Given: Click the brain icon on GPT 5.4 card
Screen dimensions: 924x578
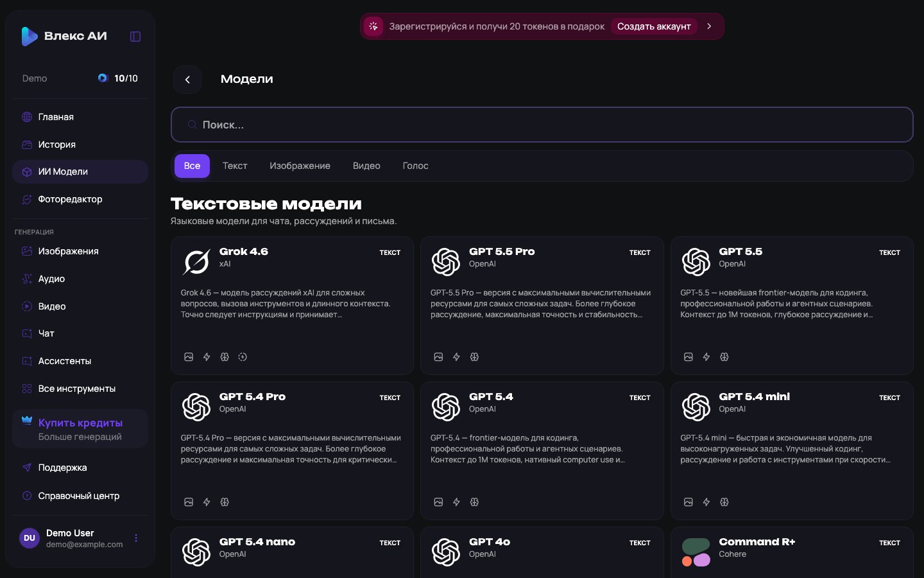Looking at the screenshot, I should click(474, 502).
